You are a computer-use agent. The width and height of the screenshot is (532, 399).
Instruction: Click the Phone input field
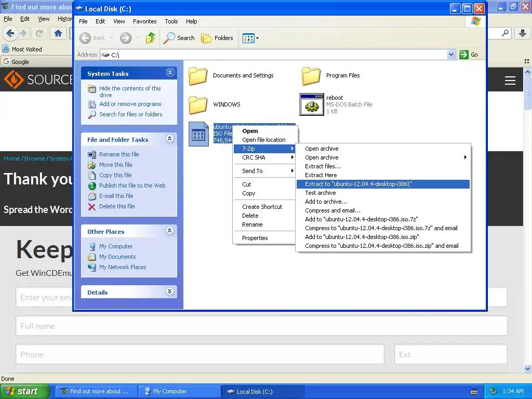point(200,354)
